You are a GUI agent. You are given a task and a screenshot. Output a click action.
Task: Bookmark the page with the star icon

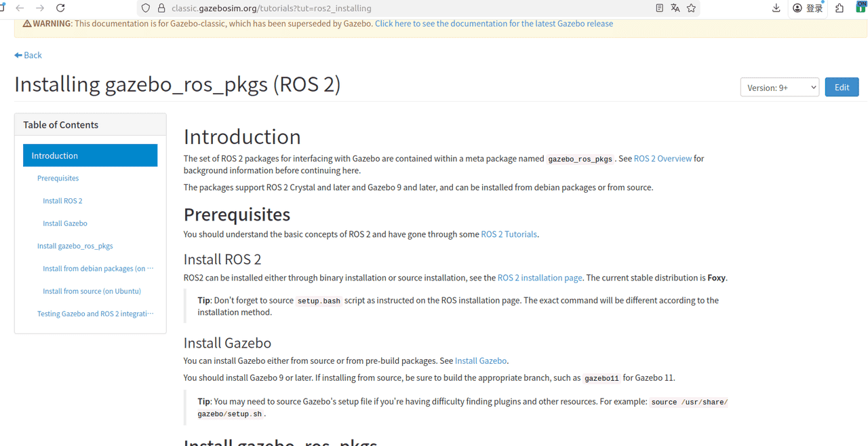pyautogui.click(x=691, y=8)
